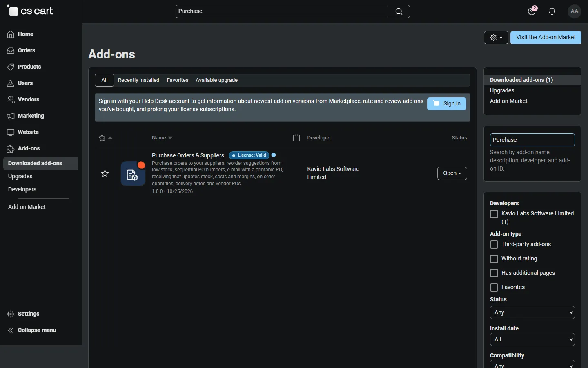Expand the Open button dropdown

[452, 173]
